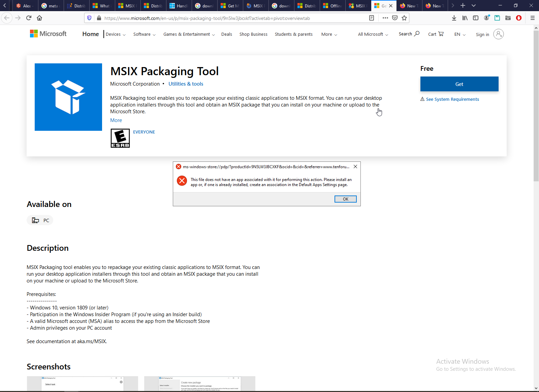The image size is (539, 392).
Task: Switch to the Handl tab
Action: click(x=179, y=6)
